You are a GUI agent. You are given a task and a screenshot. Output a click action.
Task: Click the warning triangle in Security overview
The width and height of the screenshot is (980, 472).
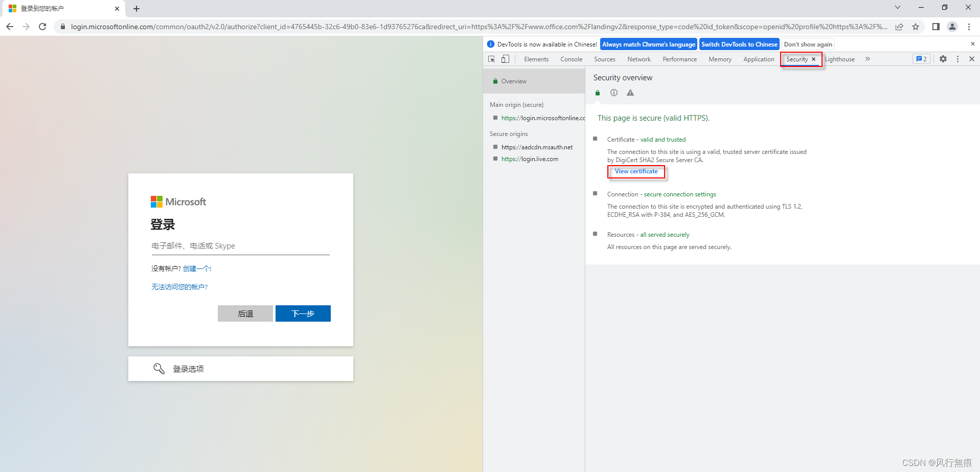630,93
